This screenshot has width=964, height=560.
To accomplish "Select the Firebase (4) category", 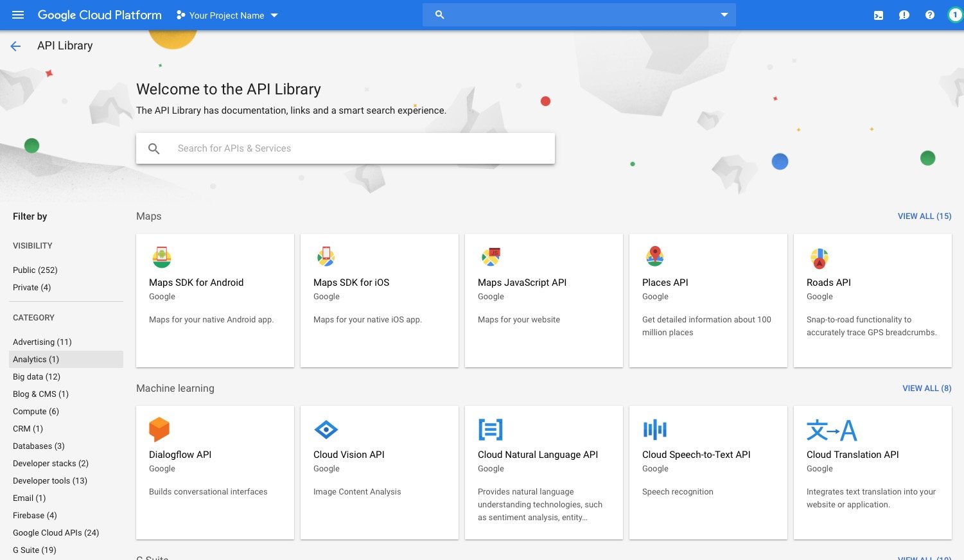I will click(35, 516).
